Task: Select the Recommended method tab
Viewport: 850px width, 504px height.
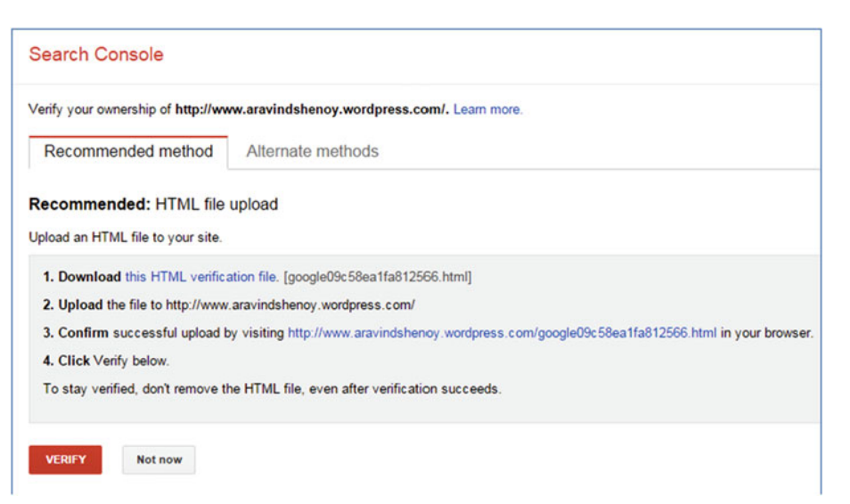Action: pos(128,151)
